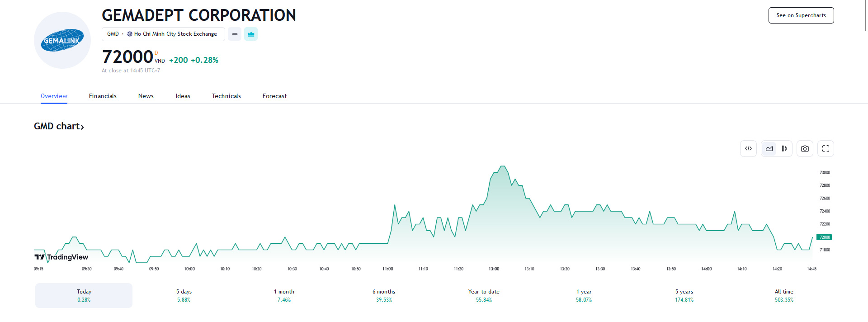Screen dimensions: 868x322
Task: Click the TradingView logo on chart
Action: coord(61,257)
